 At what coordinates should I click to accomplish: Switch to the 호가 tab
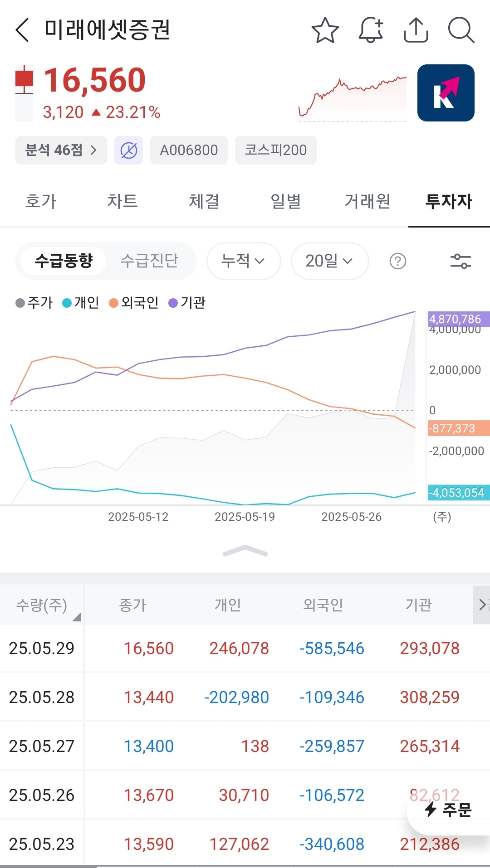[41, 201]
